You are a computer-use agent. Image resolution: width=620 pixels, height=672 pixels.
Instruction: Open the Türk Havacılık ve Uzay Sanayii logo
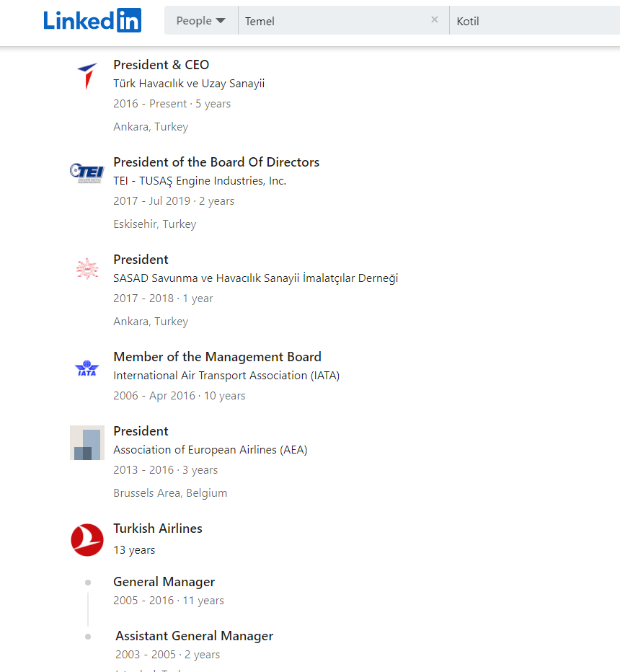[x=87, y=76]
